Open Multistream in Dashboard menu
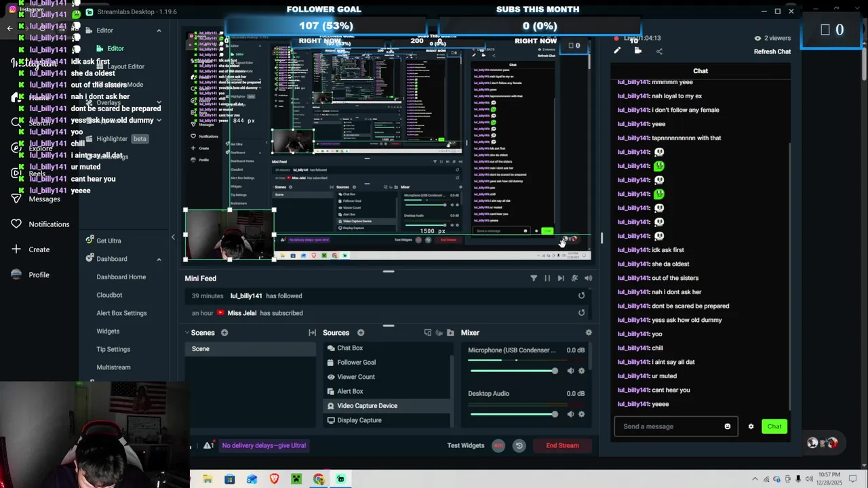The image size is (868, 488). (x=113, y=367)
